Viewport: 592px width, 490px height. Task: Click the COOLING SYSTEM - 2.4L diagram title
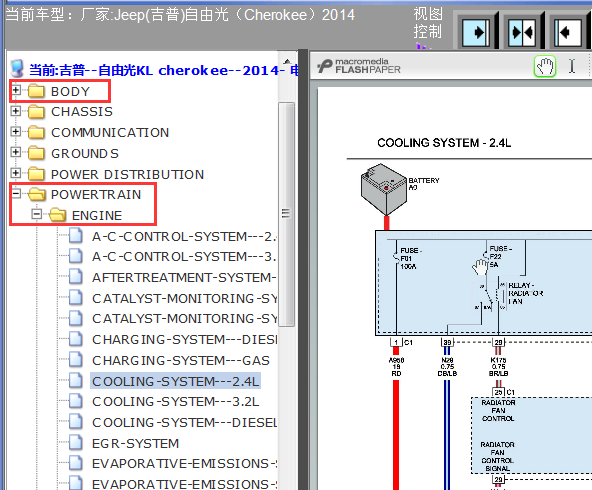(x=444, y=143)
